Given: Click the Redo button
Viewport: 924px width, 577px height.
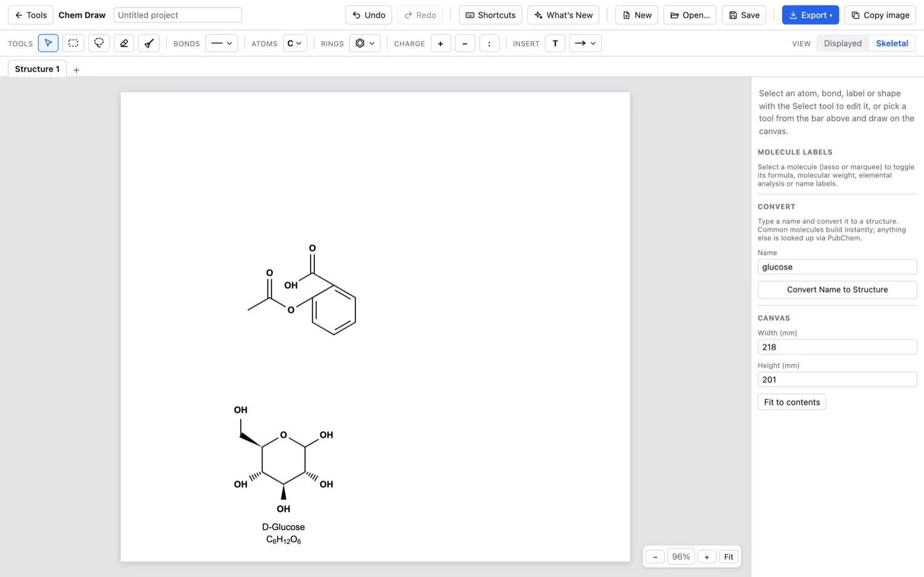Looking at the screenshot, I should 420,15.
